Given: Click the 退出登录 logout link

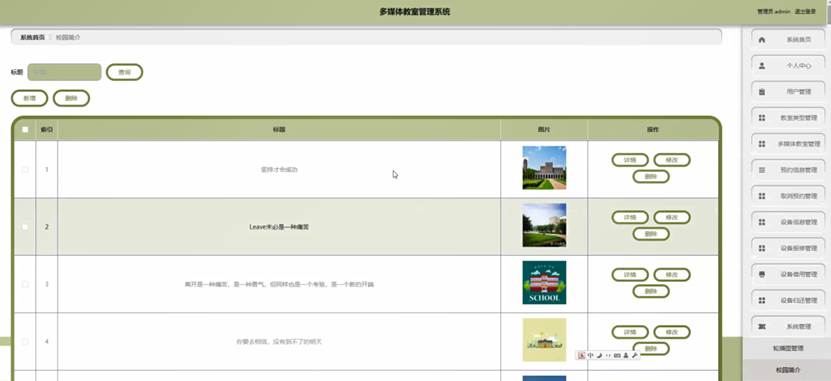Looking at the screenshot, I should click(x=805, y=11).
